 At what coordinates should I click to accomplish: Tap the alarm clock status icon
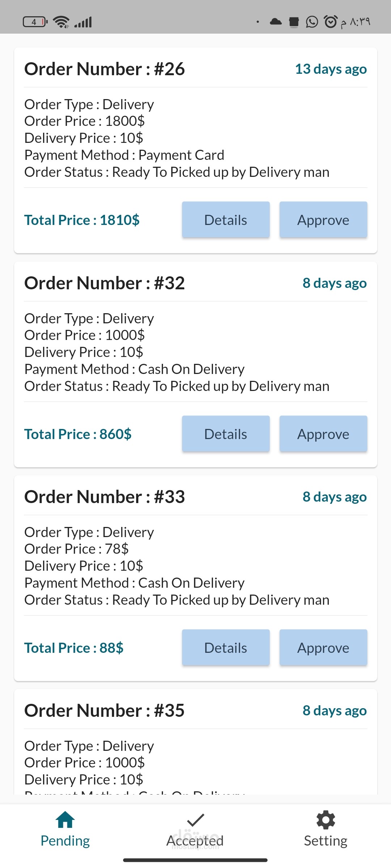tap(330, 22)
